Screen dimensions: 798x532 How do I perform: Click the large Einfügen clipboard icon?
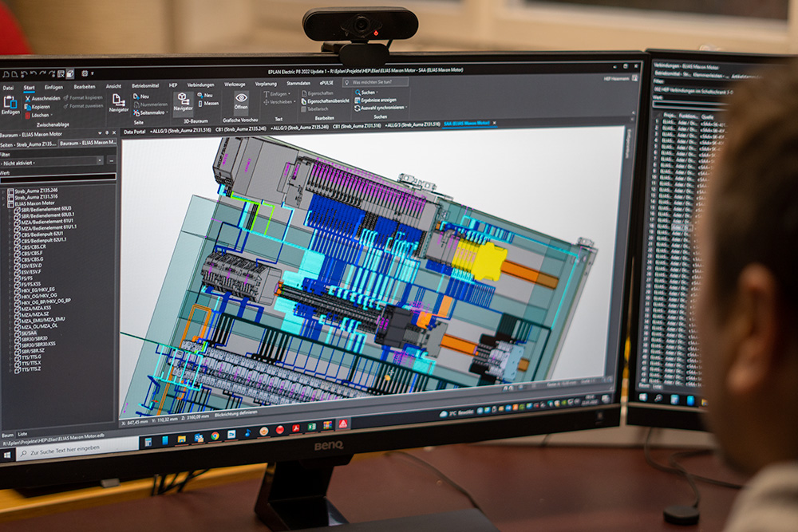(x=10, y=102)
